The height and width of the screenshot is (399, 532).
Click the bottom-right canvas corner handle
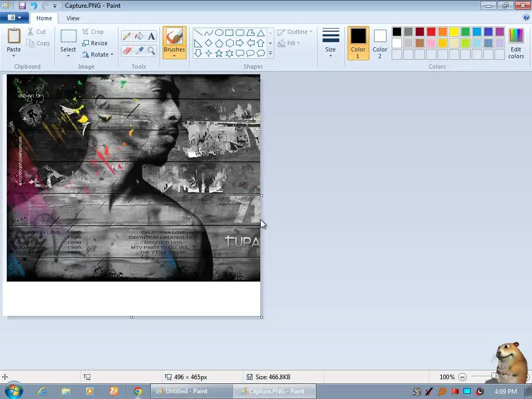[x=262, y=317]
